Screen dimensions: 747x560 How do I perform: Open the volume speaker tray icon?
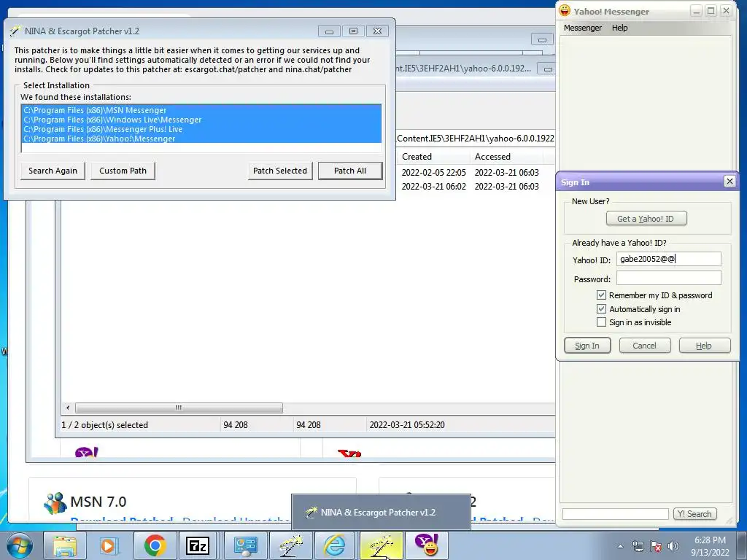point(673,546)
